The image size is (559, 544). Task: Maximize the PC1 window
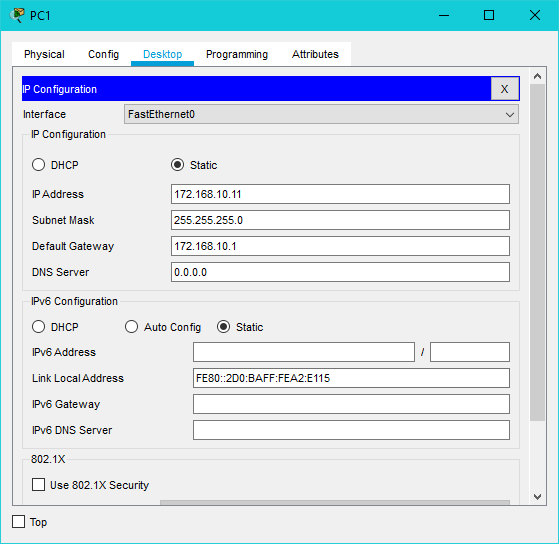click(489, 15)
